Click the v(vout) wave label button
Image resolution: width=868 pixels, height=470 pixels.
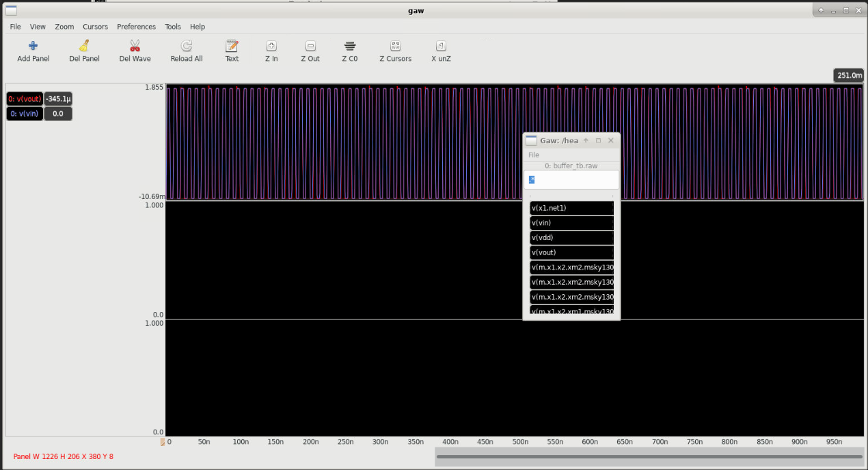point(25,99)
